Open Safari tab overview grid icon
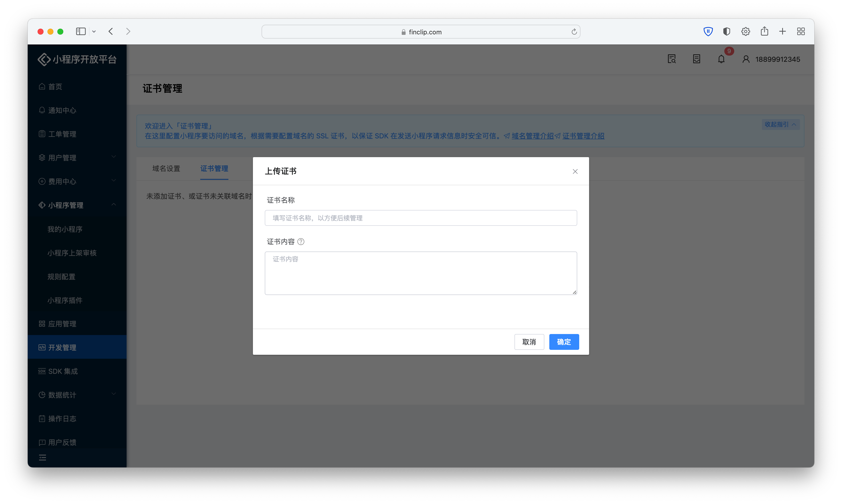This screenshot has width=842, height=504. coord(800,32)
